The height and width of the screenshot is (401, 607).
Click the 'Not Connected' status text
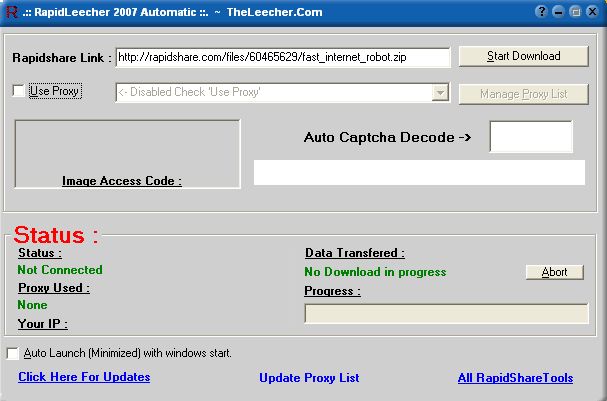click(60, 270)
